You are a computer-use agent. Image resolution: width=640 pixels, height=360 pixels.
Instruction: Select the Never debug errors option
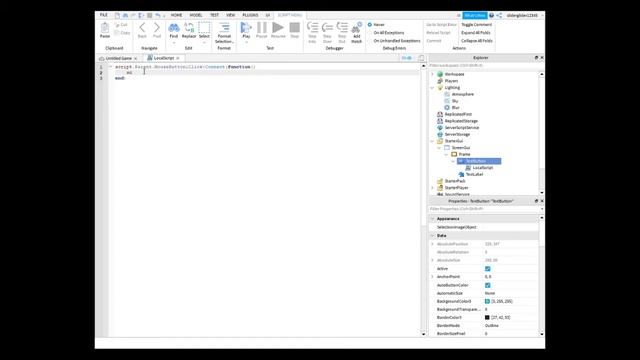370,25
